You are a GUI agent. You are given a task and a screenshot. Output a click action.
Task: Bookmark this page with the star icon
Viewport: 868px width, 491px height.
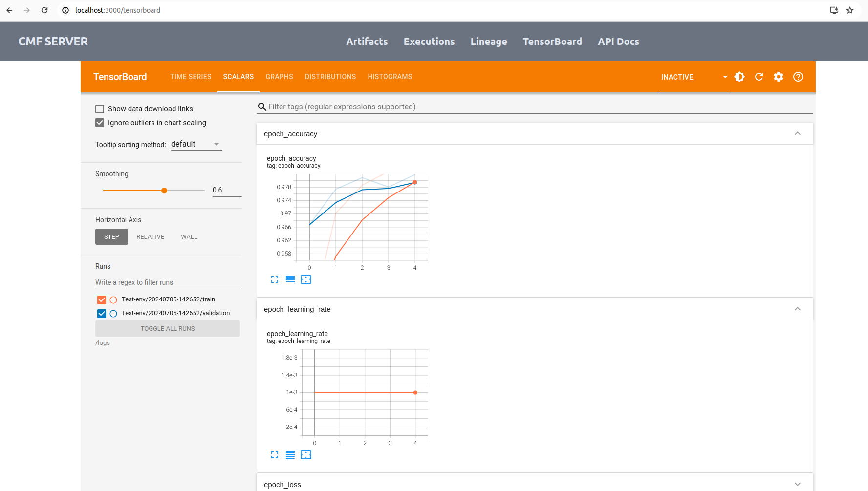click(850, 10)
